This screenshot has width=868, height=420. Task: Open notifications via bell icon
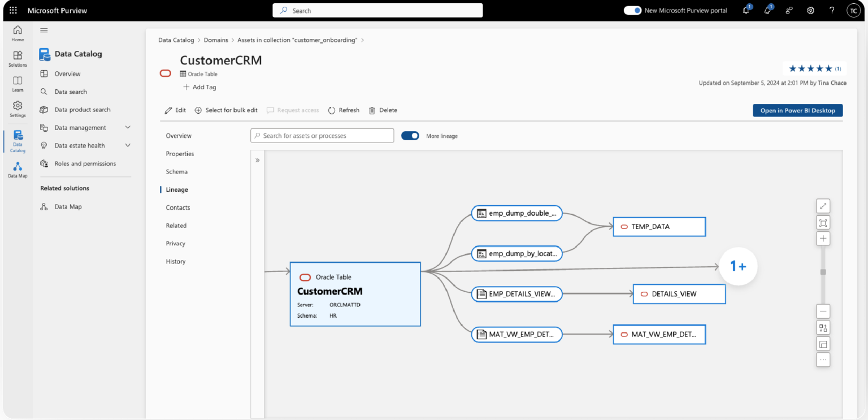[x=746, y=10]
